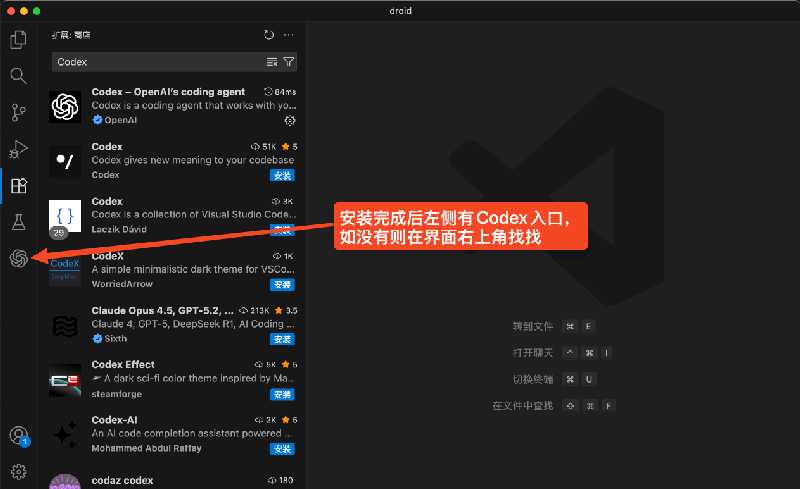
Task: Open the extensions filter funnel menu
Action: click(x=289, y=62)
